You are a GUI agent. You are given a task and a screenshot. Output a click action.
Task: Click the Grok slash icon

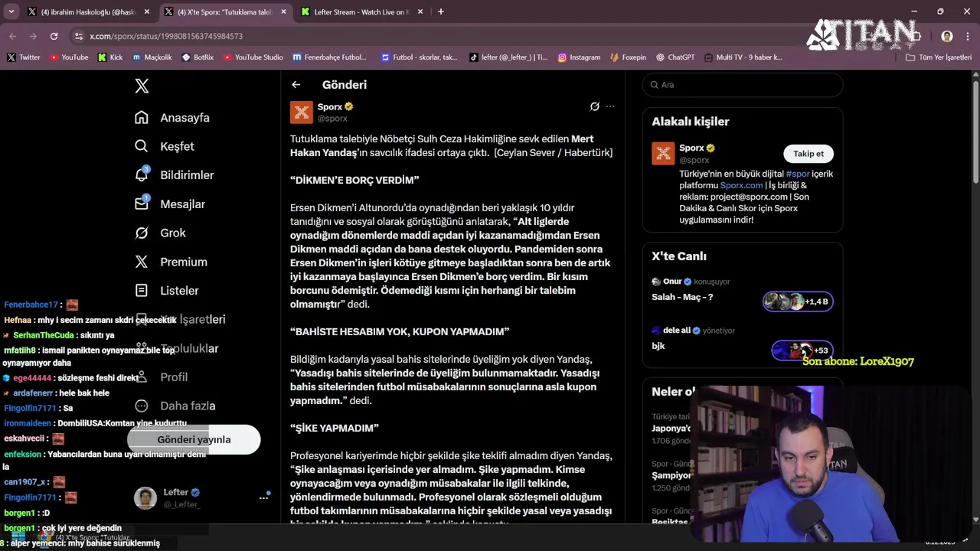click(141, 233)
